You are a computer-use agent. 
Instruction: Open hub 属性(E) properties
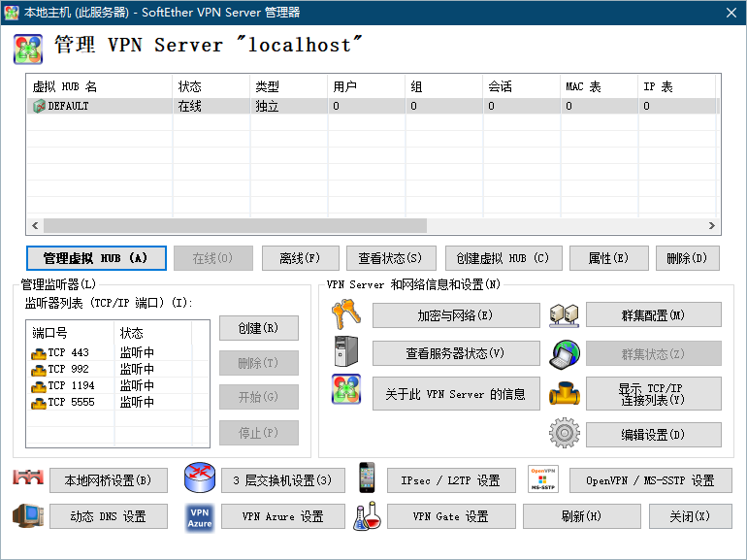[609, 258]
